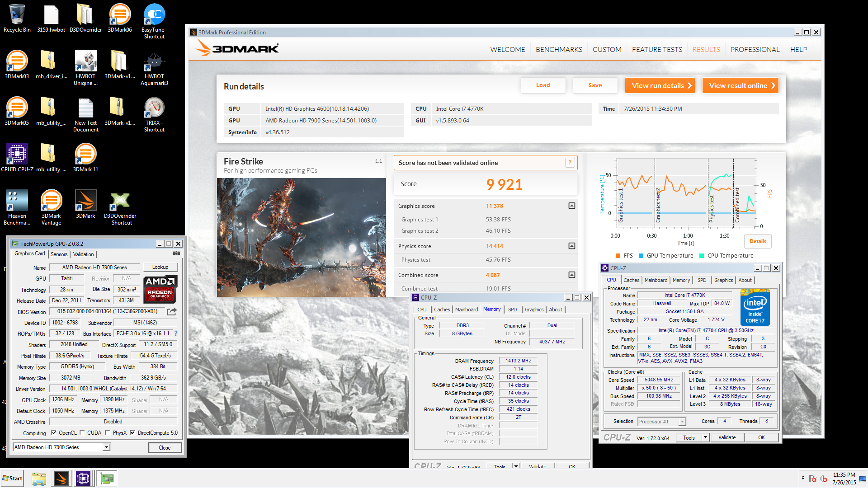Image resolution: width=868 pixels, height=488 pixels.
Task: Switch to the Sensors tab in GPU-Z
Action: click(59, 254)
